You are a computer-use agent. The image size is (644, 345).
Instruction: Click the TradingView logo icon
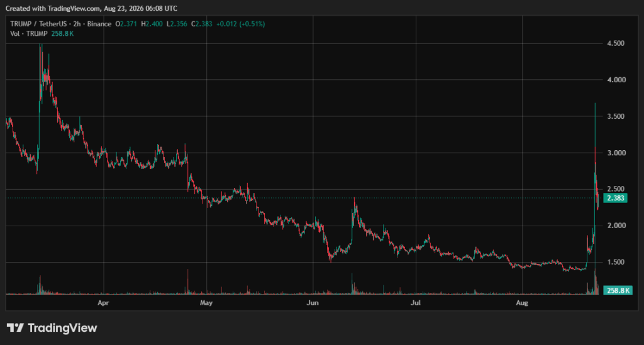(x=15, y=328)
